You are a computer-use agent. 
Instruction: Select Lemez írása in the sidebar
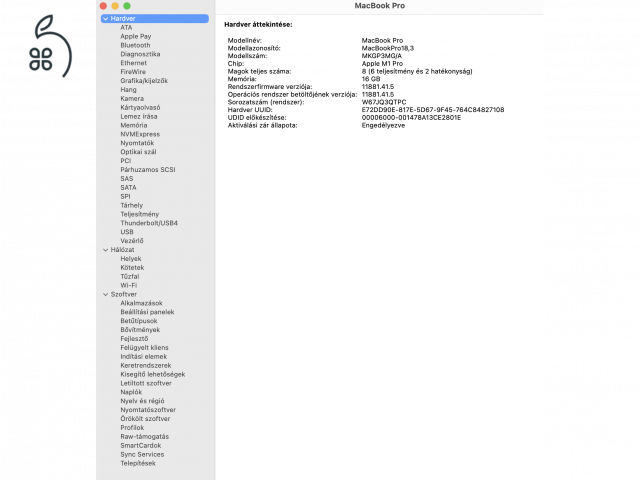tap(139, 116)
